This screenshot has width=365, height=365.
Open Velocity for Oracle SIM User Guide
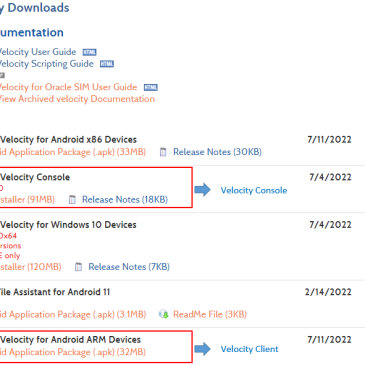(68, 87)
